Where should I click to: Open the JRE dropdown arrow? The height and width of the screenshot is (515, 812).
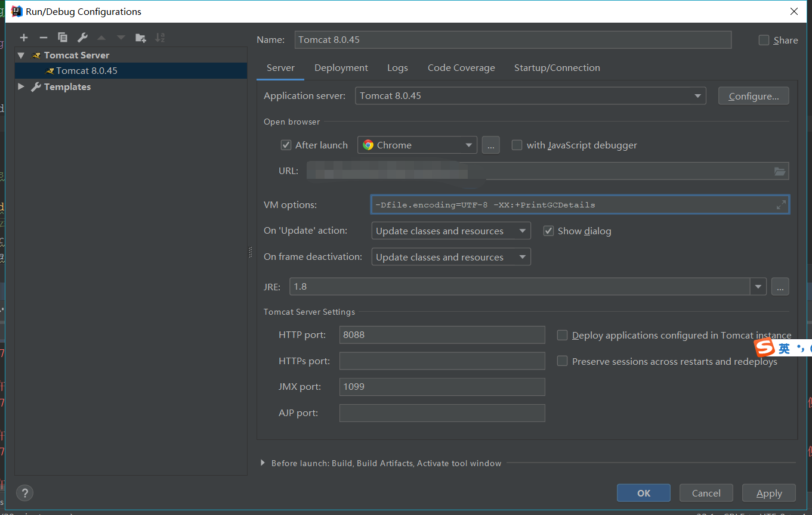coord(758,287)
